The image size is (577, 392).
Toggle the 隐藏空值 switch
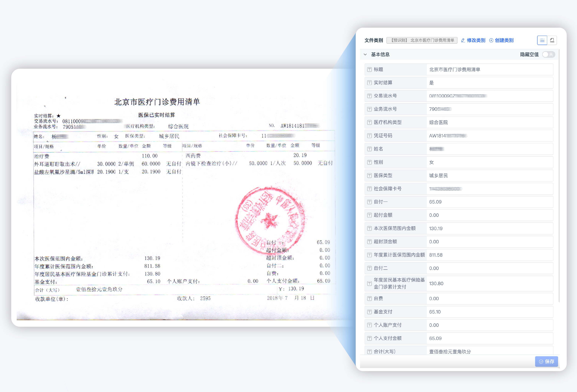coord(548,54)
